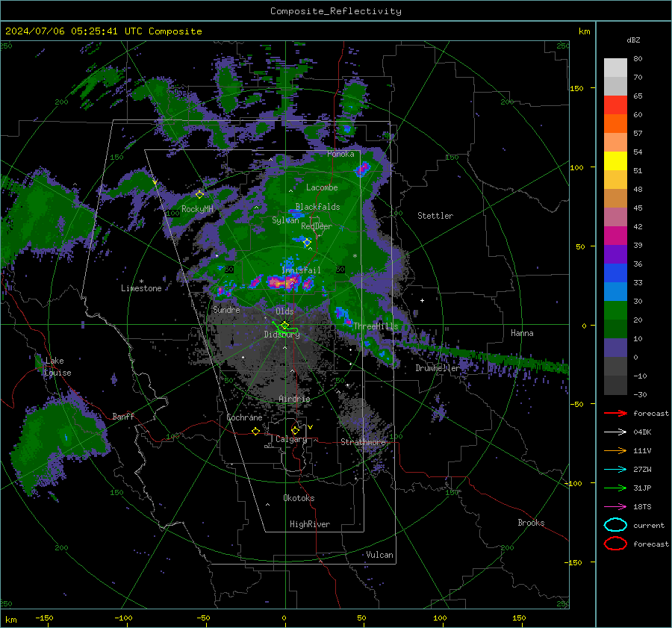This screenshot has width=672, height=628.
Task: Click the Cochrane town label
Action: click(x=244, y=417)
